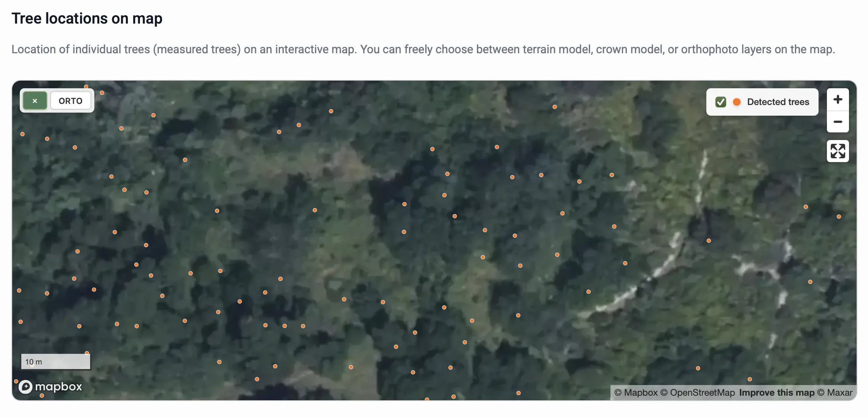Click the 10 m scale bar
Image resolution: width=868 pixels, height=417 pixels.
coord(56,362)
